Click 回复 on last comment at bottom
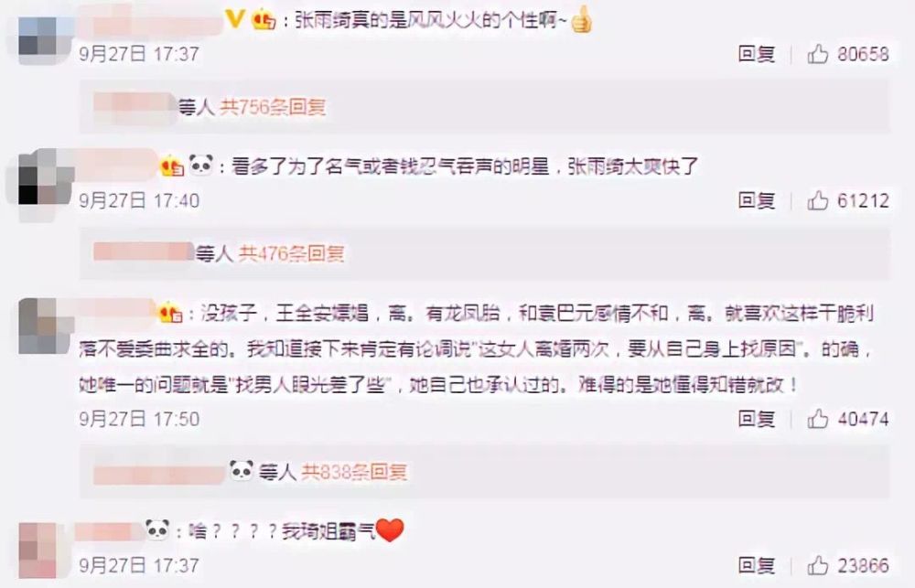915x588 pixels. click(757, 564)
